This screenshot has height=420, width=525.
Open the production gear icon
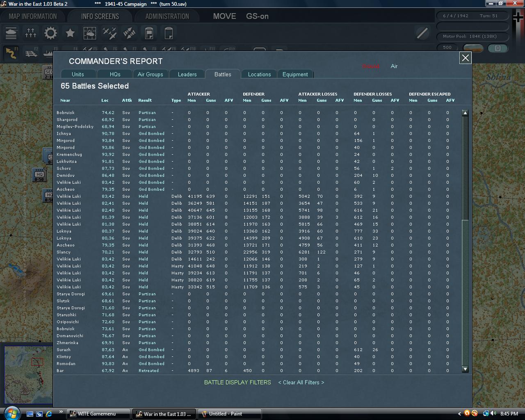[x=50, y=33]
